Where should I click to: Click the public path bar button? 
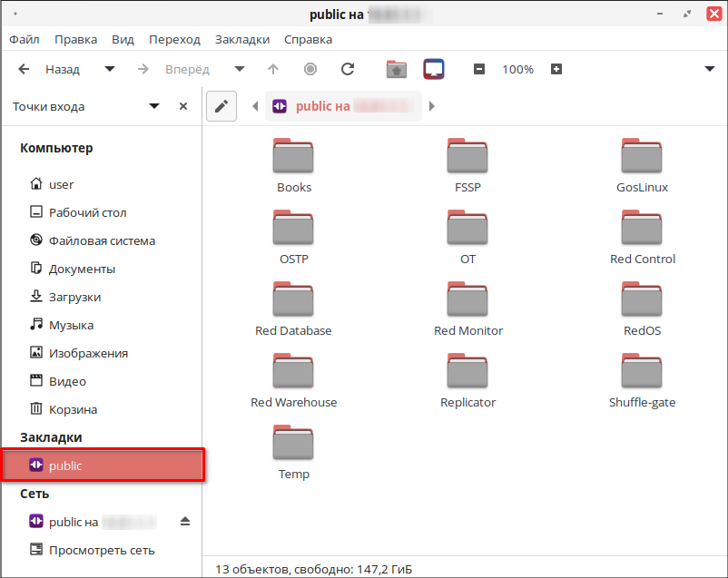[343, 106]
